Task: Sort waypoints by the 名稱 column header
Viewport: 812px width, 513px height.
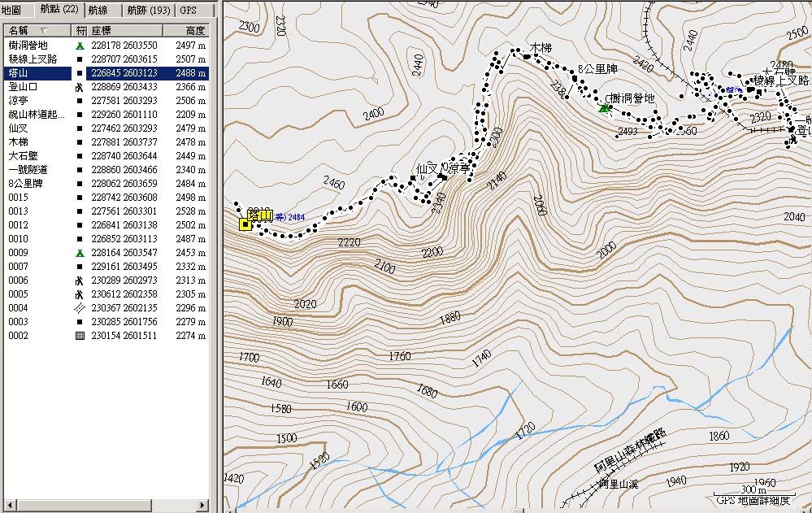Action: click(x=37, y=31)
